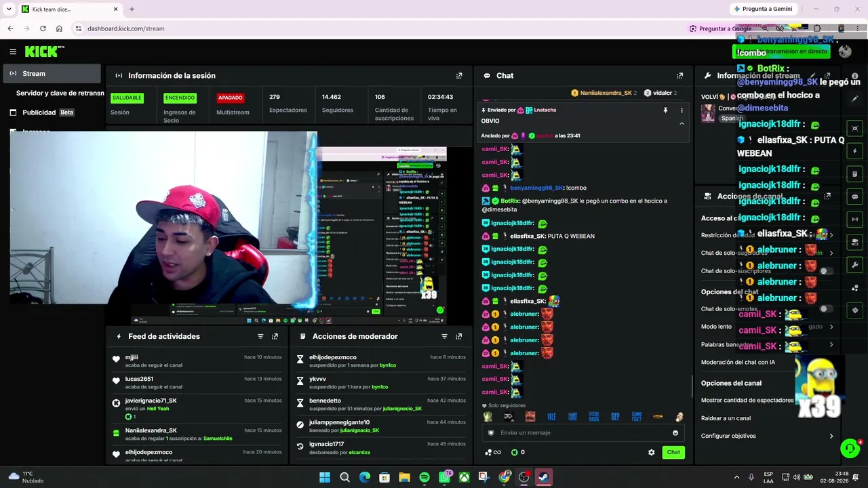Click the pencil edit icon in right sidebar
Image resolution: width=868 pixels, height=488 pixels.
tap(855, 99)
